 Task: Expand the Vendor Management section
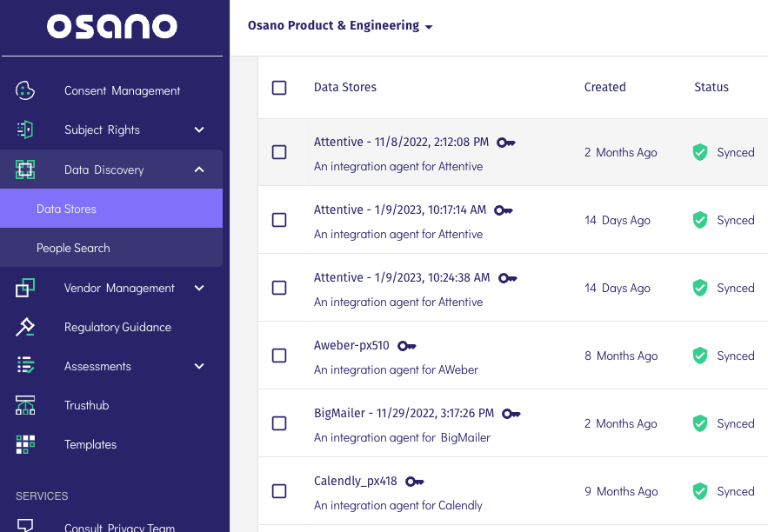tap(199, 288)
